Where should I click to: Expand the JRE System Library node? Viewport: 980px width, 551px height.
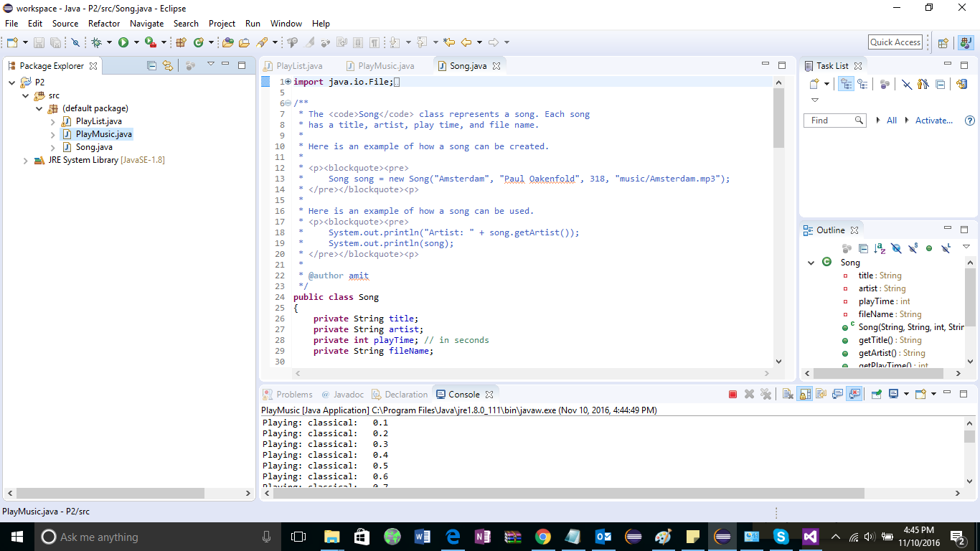26,160
